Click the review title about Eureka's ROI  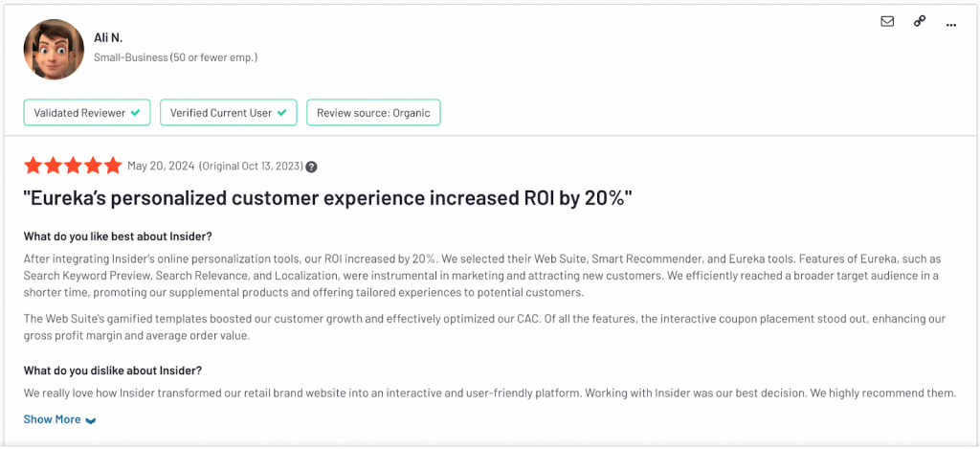tap(328, 198)
